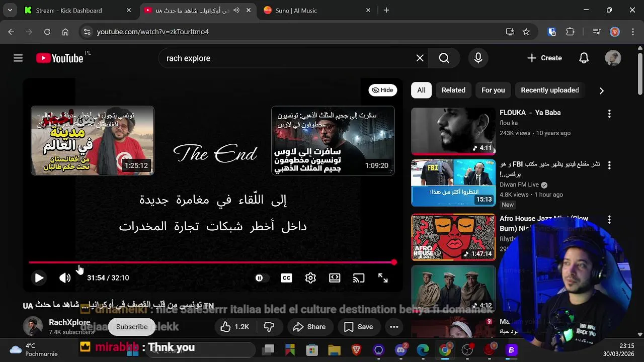The width and height of the screenshot is (644, 362).
Task: Open the 1:09:20 suggested end-screen video
Action: click(x=333, y=140)
